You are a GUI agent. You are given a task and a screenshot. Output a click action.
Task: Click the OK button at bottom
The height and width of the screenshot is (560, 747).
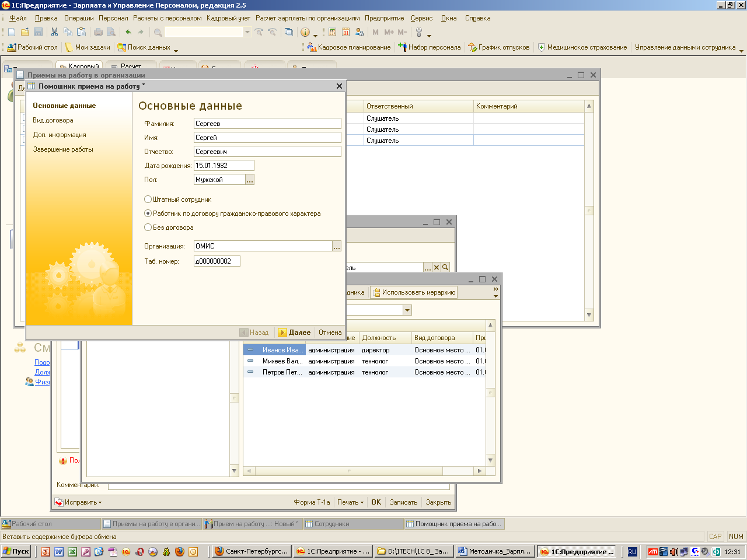point(376,502)
